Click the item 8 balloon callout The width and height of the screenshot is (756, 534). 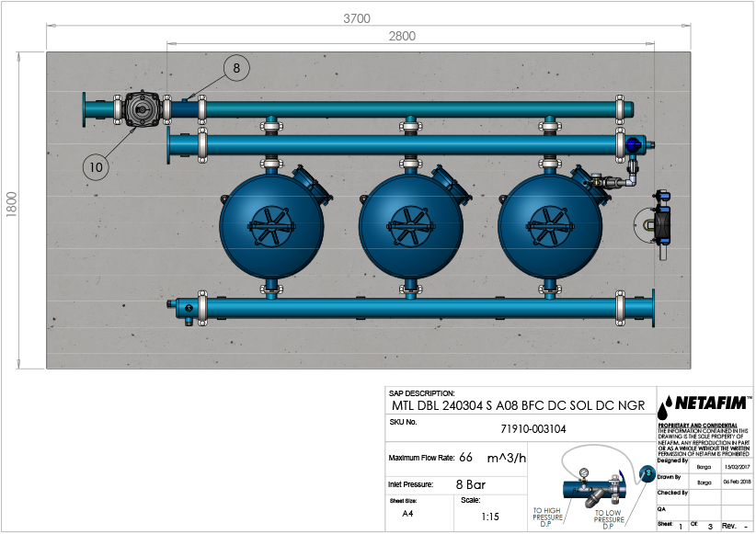point(235,68)
